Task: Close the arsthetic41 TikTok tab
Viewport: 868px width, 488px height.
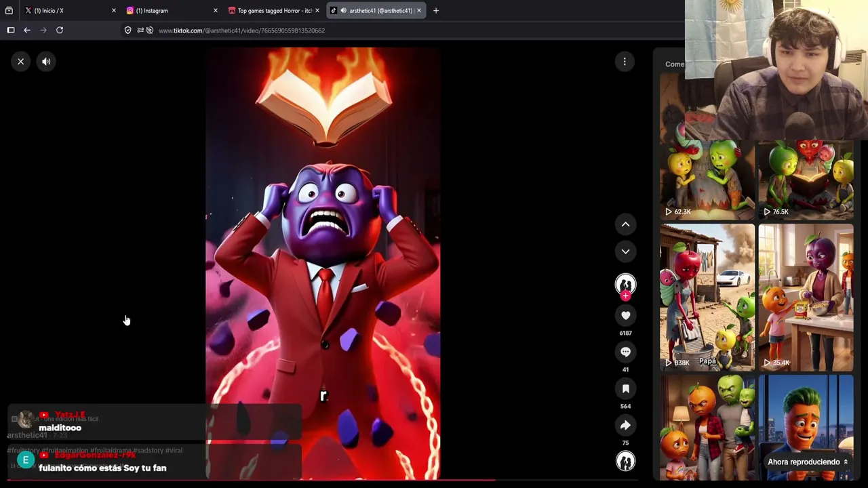Action: pos(418,10)
